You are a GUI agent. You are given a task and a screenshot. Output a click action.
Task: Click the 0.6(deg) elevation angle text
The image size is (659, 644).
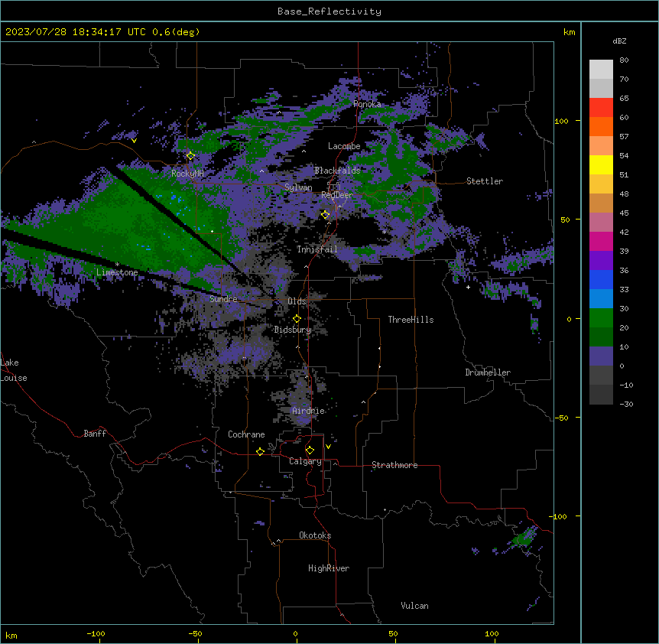pyautogui.click(x=176, y=32)
